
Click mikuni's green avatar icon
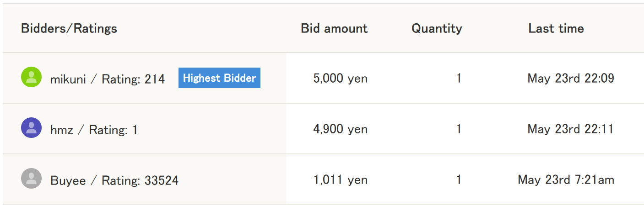(31, 77)
